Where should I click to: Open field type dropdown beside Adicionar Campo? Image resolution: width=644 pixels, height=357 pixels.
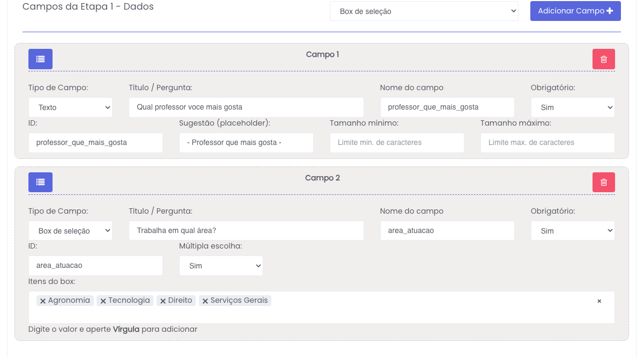tap(424, 11)
